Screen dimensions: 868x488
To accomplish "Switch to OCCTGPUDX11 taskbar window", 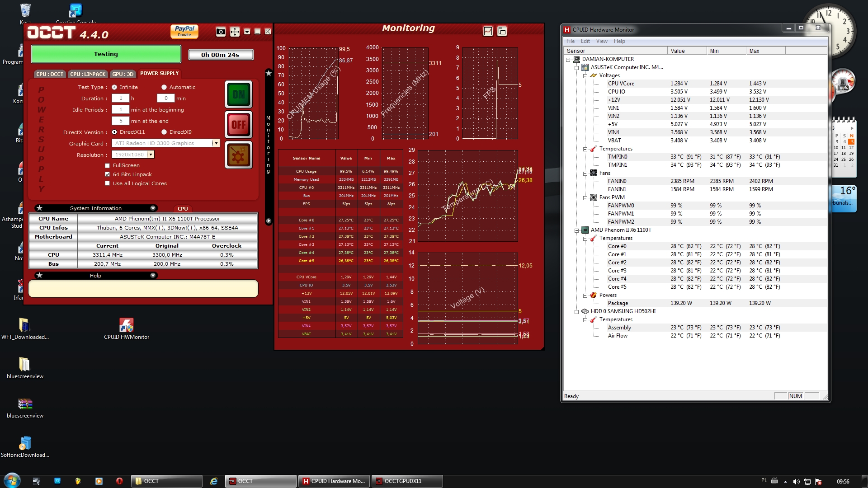I will click(x=407, y=481).
